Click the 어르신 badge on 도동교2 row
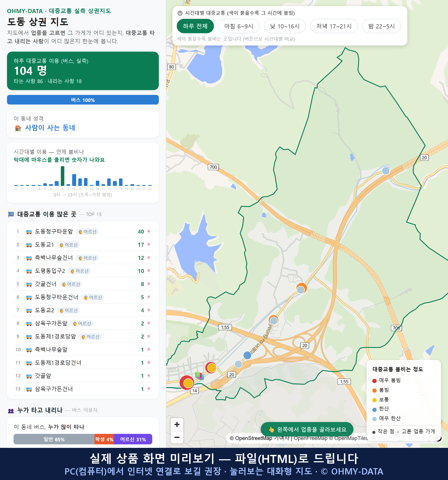The width and height of the screenshot is (448, 480). click(69, 311)
